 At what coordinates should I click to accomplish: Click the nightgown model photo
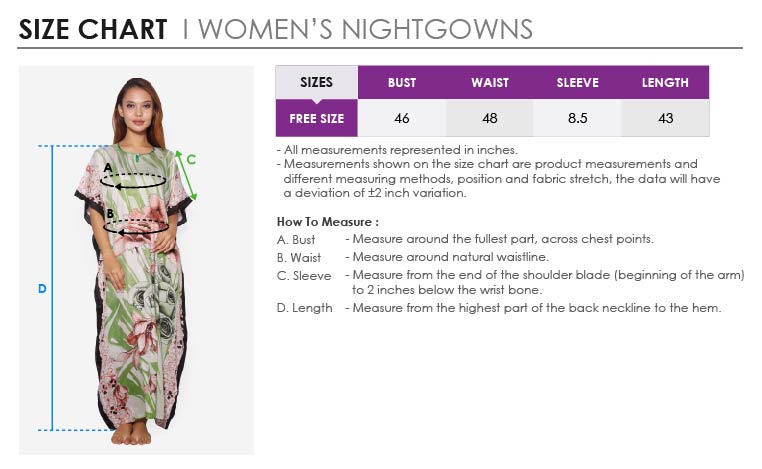coord(136,300)
